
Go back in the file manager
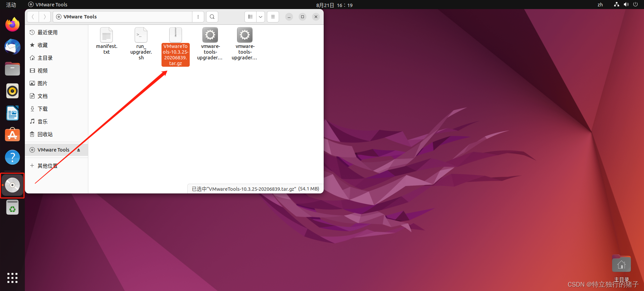[x=33, y=17]
